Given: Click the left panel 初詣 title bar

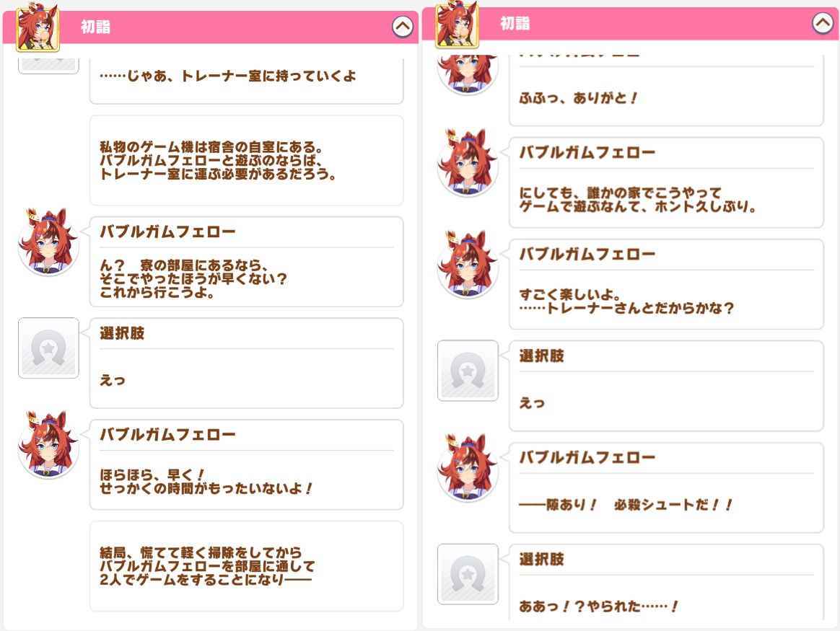Looking at the screenshot, I should [x=211, y=27].
